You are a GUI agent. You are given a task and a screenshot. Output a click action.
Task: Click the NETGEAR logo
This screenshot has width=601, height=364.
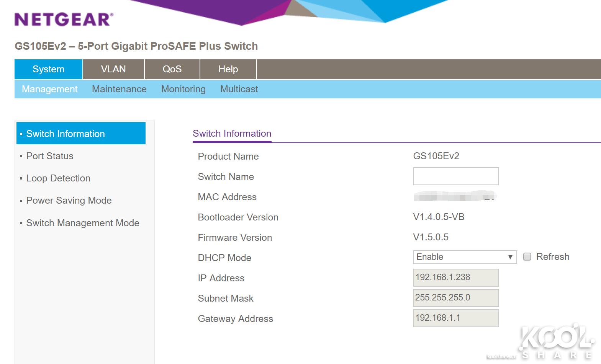64,20
